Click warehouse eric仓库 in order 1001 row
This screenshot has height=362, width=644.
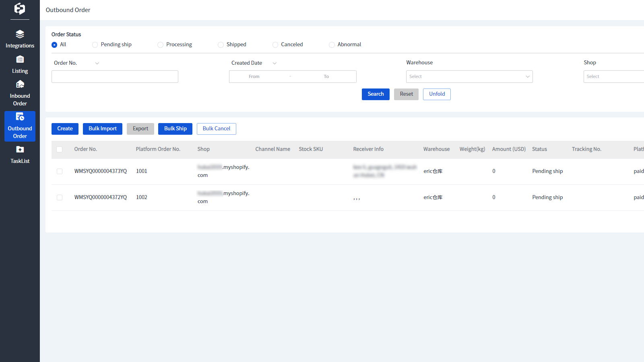coord(433,171)
